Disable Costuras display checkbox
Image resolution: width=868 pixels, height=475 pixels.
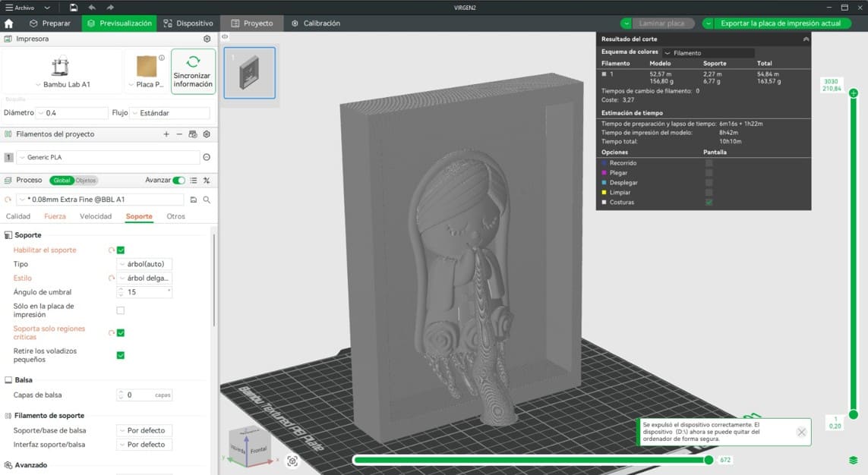click(709, 203)
